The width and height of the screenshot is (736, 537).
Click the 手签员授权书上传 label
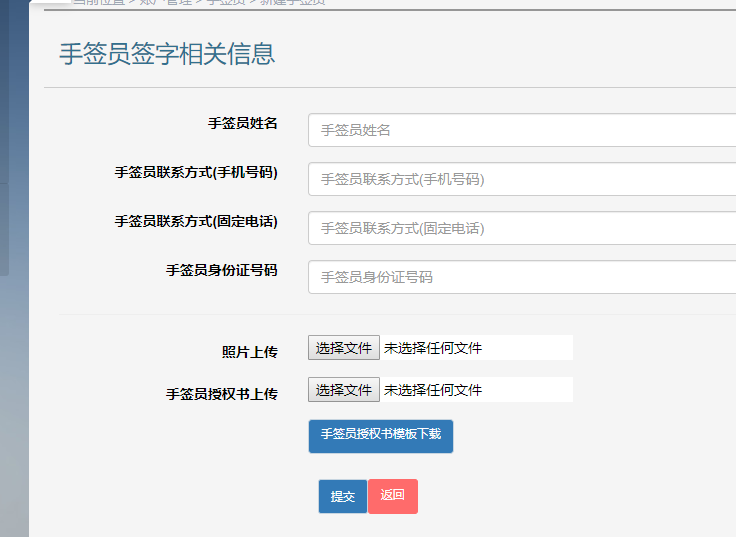coord(222,394)
